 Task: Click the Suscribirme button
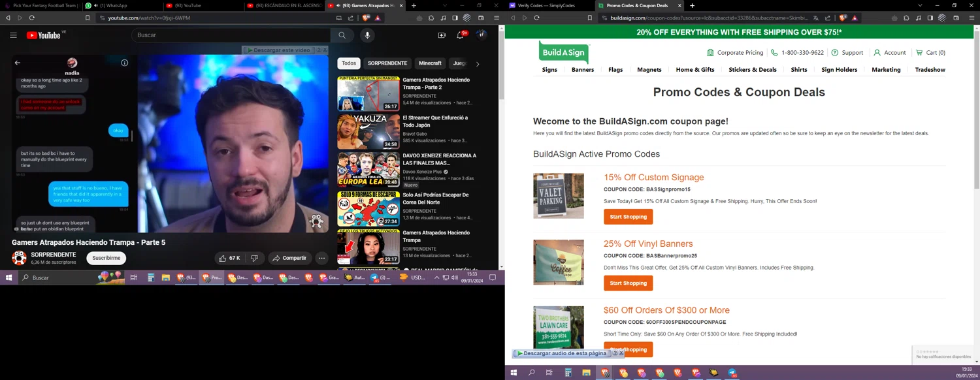tap(106, 258)
